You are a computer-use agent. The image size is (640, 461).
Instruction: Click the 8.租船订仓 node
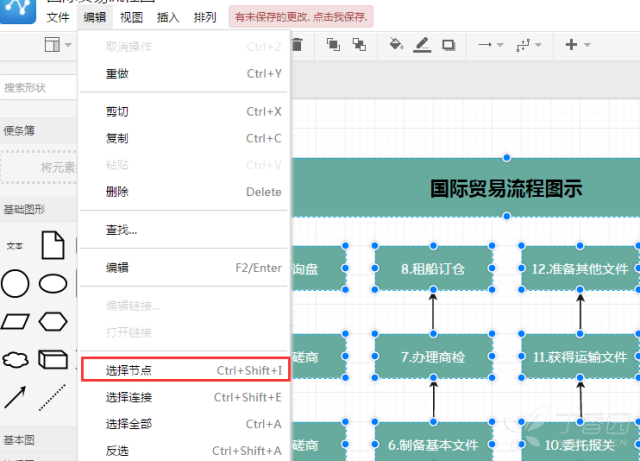(433, 268)
